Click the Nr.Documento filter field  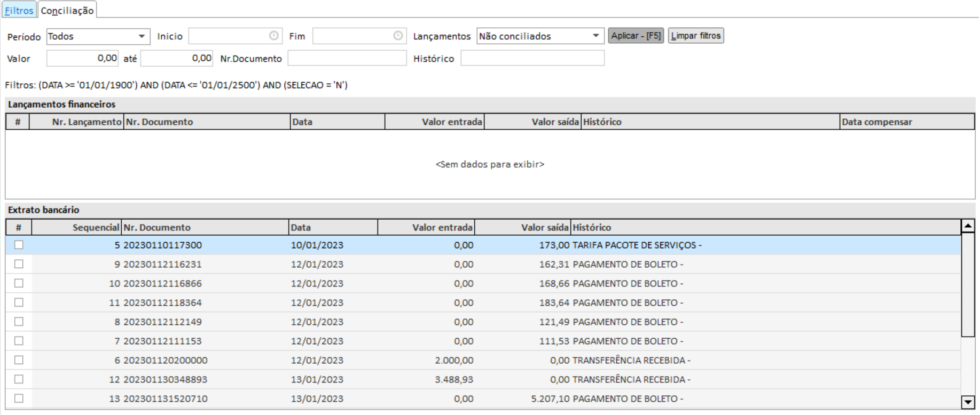(x=347, y=58)
